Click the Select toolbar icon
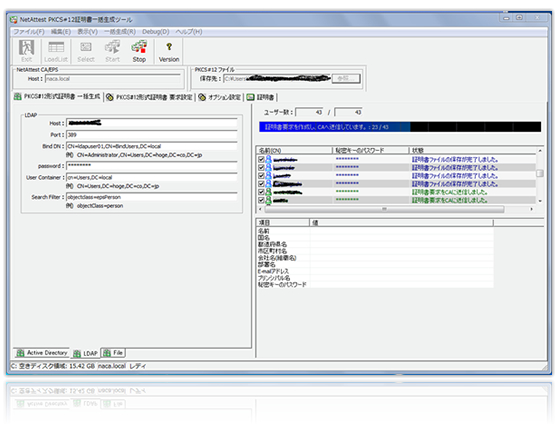The image size is (560, 430). click(x=86, y=47)
